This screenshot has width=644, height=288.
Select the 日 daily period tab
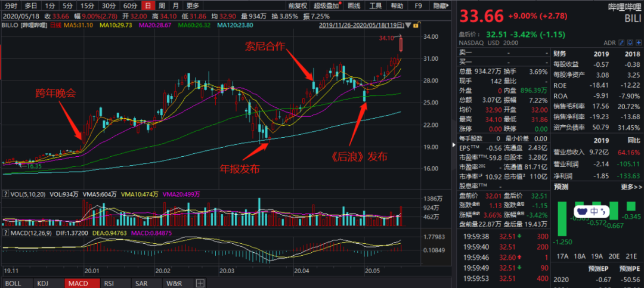pos(147,6)
